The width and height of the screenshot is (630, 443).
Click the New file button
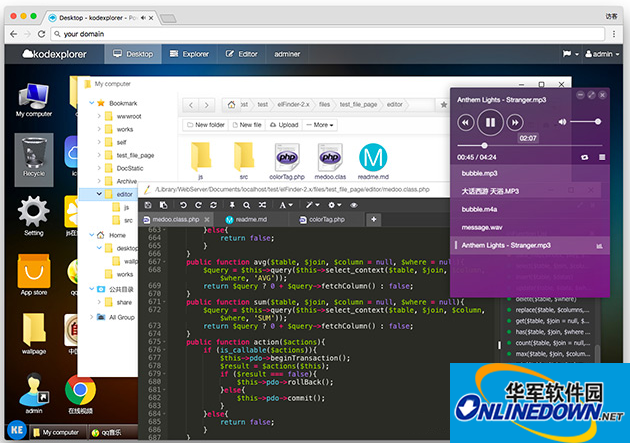pos(247,125)
